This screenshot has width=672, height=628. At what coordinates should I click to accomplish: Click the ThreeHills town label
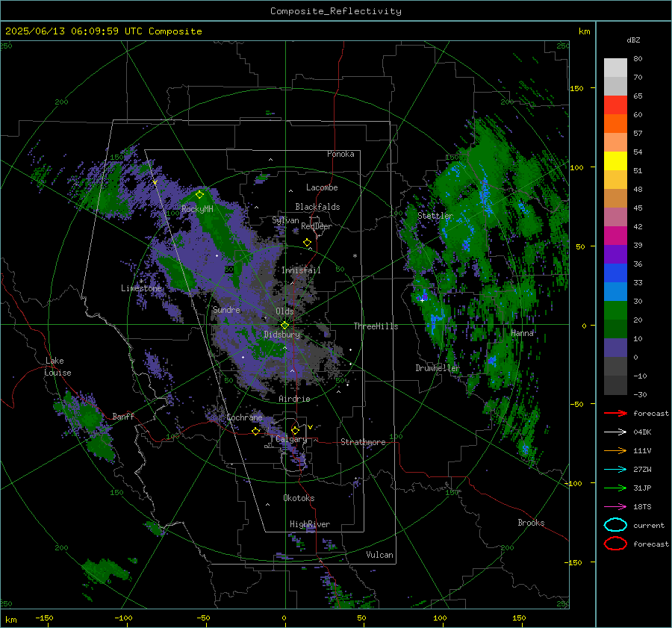tap(376, 326)
